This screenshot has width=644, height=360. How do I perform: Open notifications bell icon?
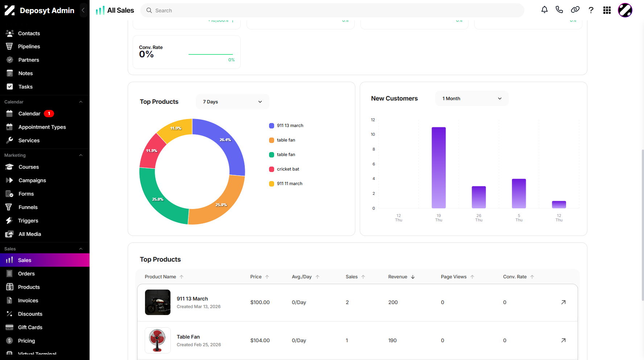[x=544, y=10]
